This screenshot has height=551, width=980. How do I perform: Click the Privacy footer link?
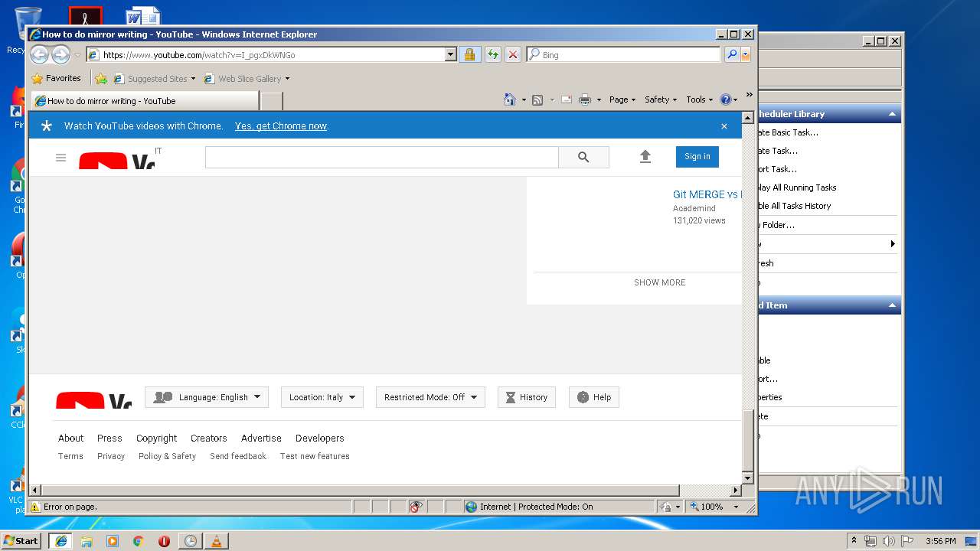pos(111,456)
